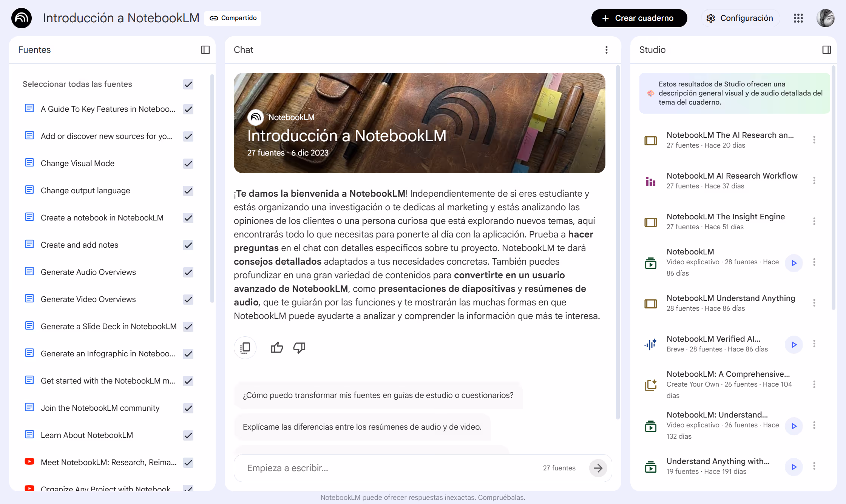Viewport: 846px width, 504px height.
Task: Click YouTube icon of Meet NotebookLM source
Action: (29, 461)
